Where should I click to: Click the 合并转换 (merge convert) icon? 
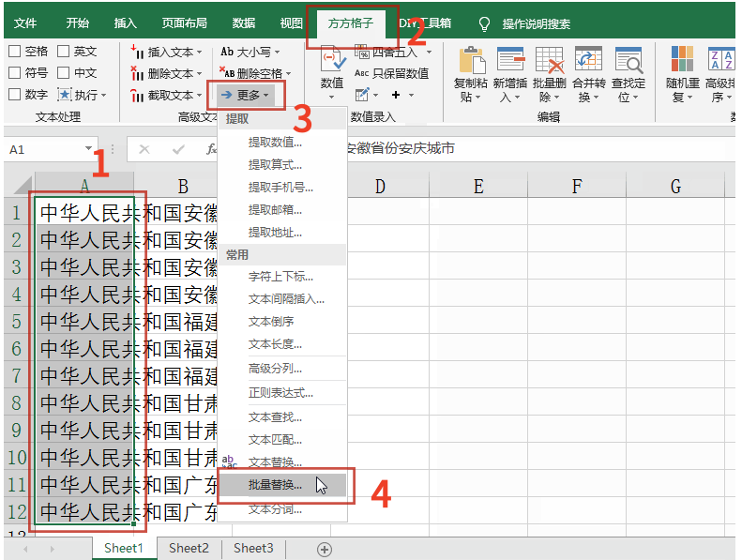click(588, 62)
